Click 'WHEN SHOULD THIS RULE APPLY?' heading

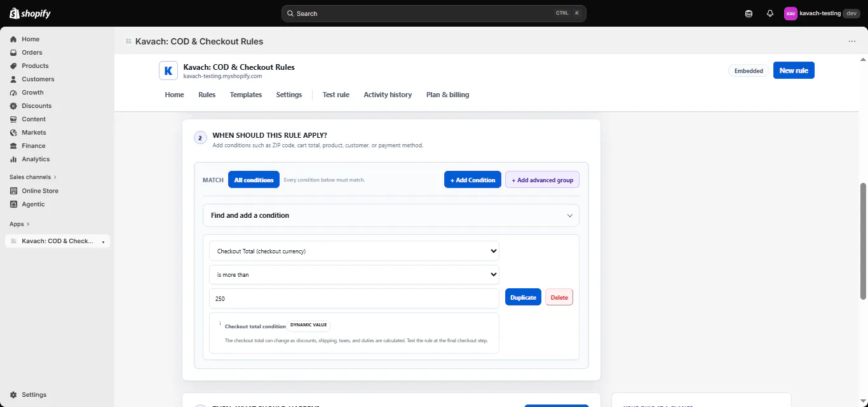pyautogui.click(x=269, y=135)
